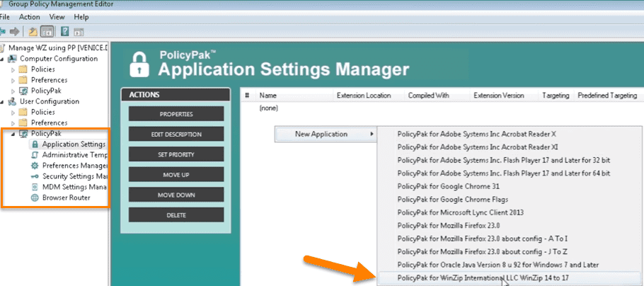Click the Preferences folder icon under Computer Configuration
The width and height of the screenshot is (644, 286).
pos(23,80)
